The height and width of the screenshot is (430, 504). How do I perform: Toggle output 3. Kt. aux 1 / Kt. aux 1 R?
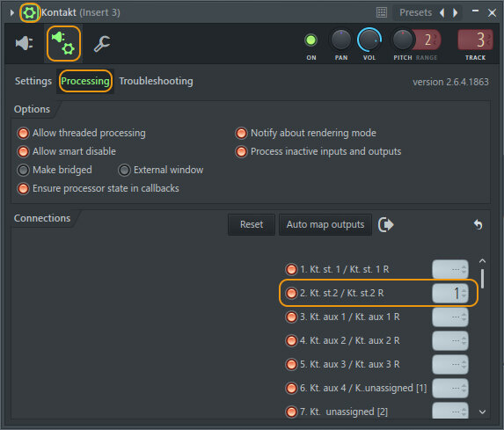[291, 317]
